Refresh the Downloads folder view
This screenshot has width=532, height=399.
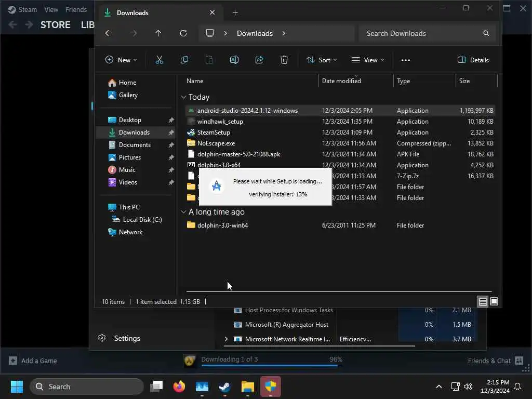point(183,33)
